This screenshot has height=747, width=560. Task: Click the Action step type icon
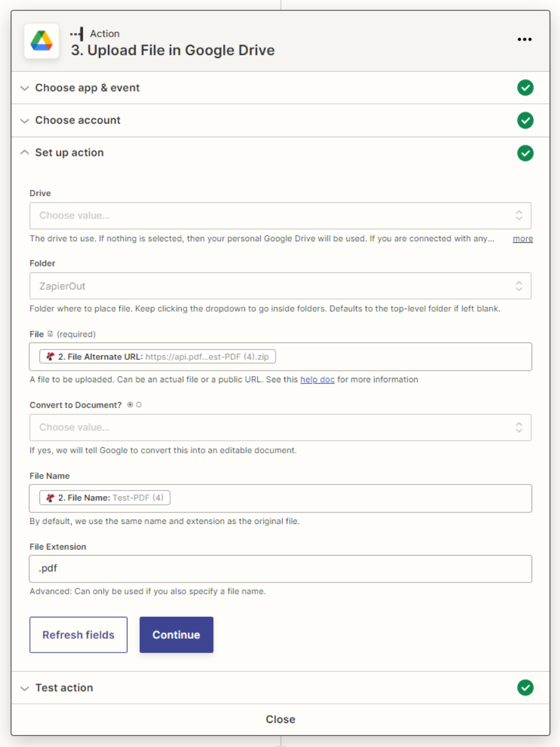pyautogui.click(x=75, y=33)
